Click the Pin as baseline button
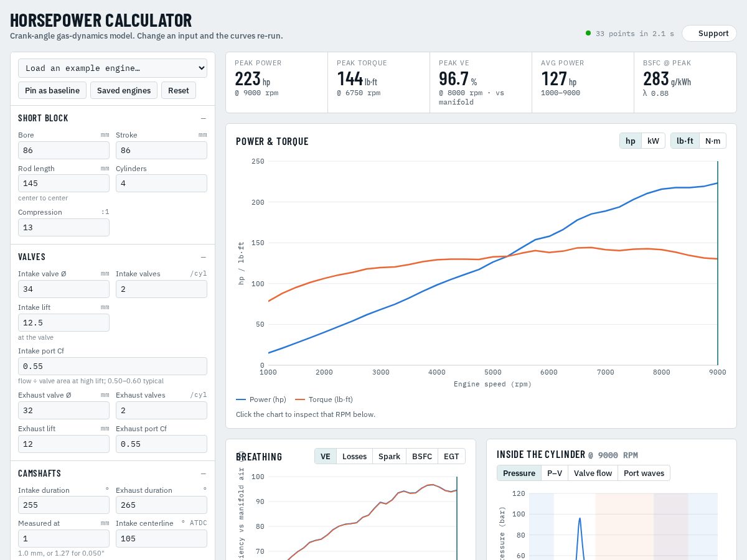 click(x=52, y=90)
